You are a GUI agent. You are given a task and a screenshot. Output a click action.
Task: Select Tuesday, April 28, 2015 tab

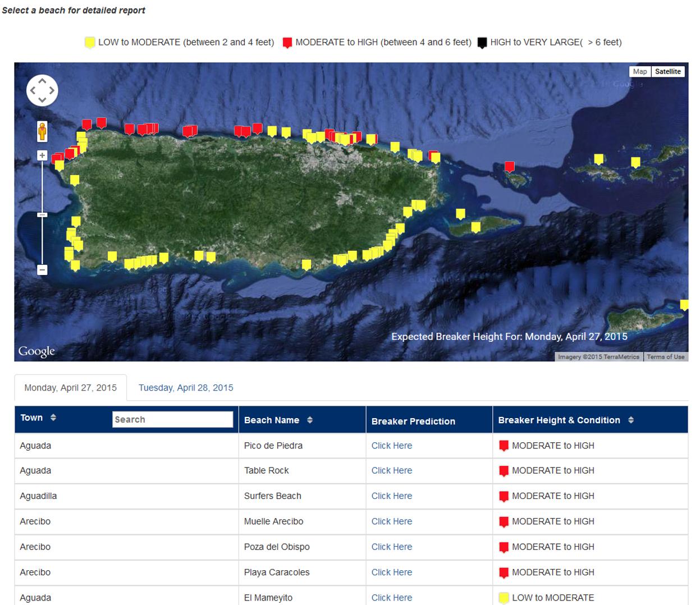186,388
